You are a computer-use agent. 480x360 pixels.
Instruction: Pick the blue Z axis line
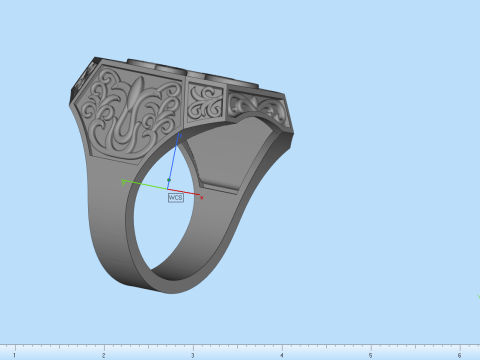[173, 161]
